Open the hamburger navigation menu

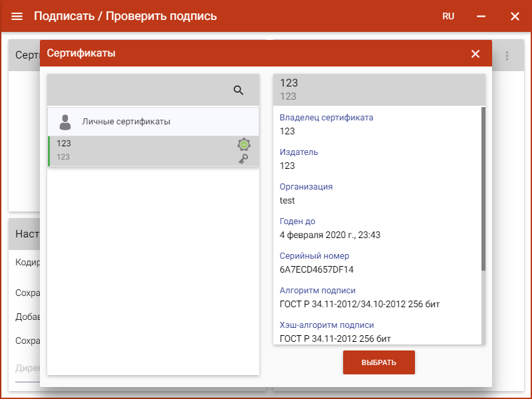click(x=17, y=16)
